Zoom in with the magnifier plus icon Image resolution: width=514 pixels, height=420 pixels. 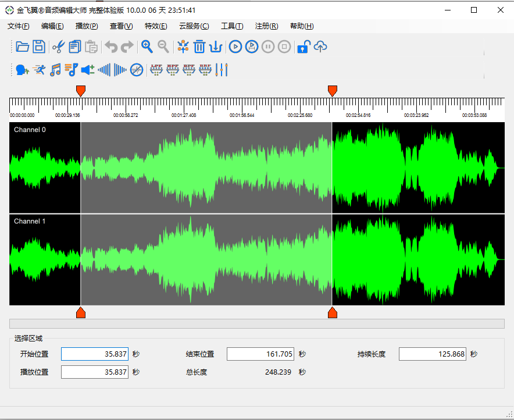pos(147,47)
